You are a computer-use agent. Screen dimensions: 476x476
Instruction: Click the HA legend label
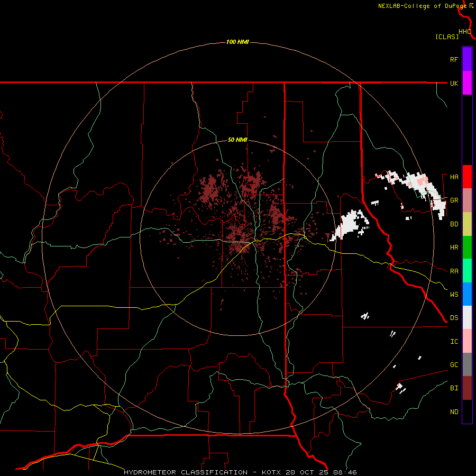454,177
